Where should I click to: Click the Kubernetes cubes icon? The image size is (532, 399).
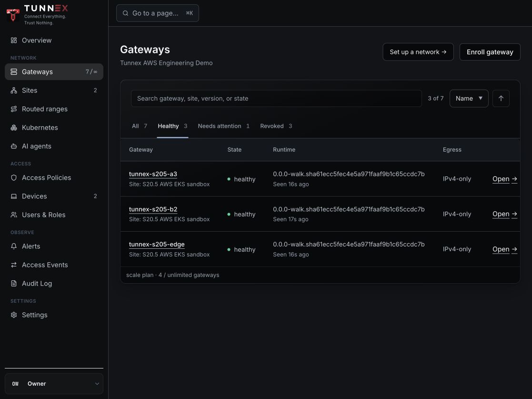tap(13, 128)
